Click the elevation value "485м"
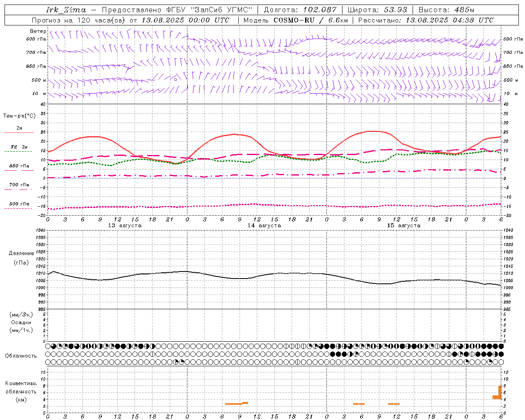 click(x=464, y=10)
